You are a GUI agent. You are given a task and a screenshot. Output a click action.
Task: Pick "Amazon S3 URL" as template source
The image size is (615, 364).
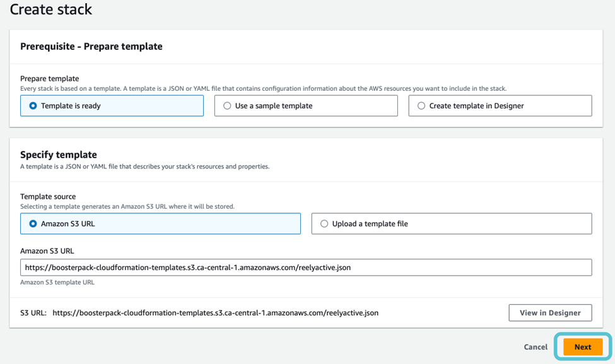(x=33, y=224)
